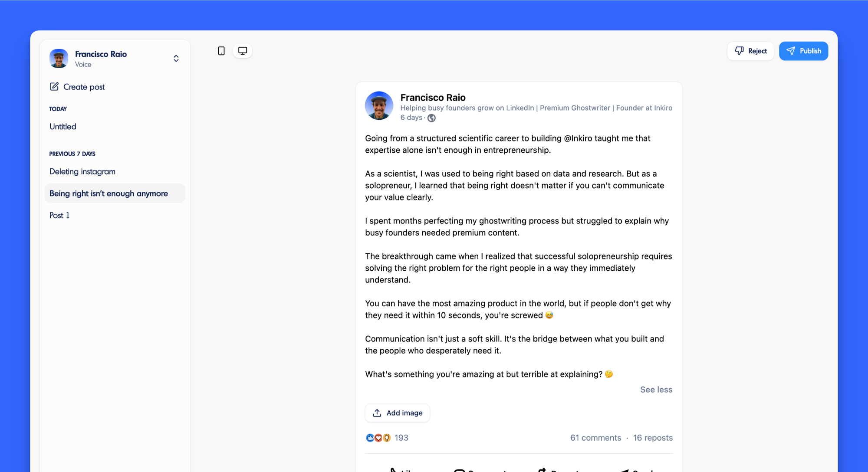Click the heart reaction badge
Image resolution: width=868 pixels, height=472 pixels.
pos(378,438)
